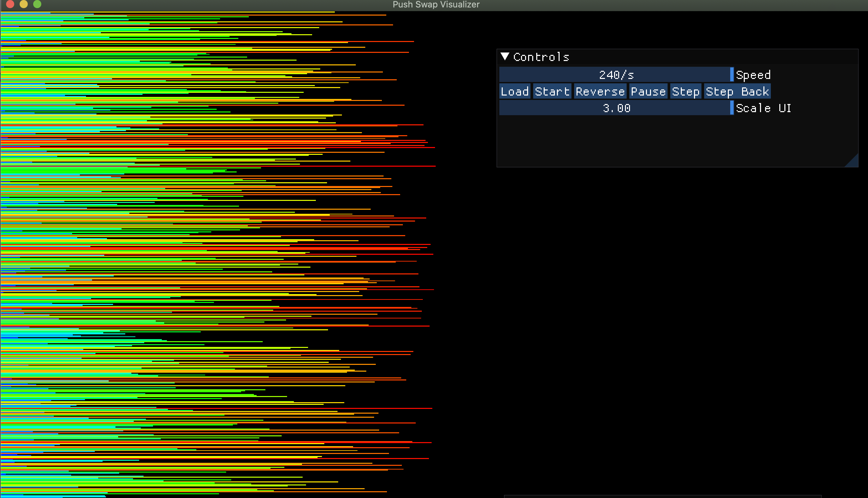Click the Controls panel title bar text
The image size is (868, 498).
(541, 57)
